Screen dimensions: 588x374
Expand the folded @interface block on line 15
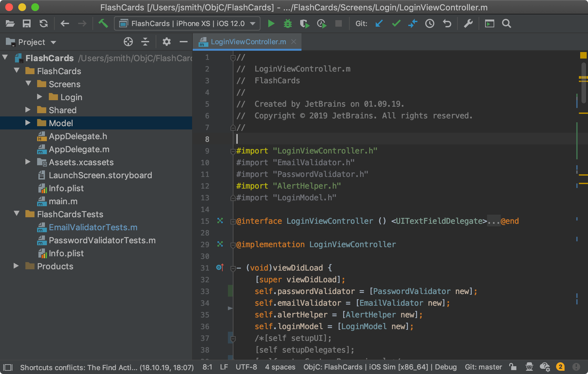tap(233, 222)
